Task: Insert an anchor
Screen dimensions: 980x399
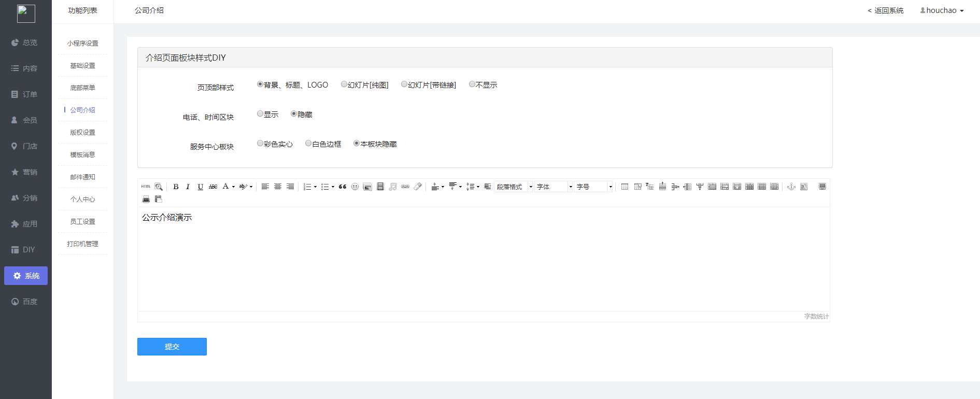Action: 791,187
